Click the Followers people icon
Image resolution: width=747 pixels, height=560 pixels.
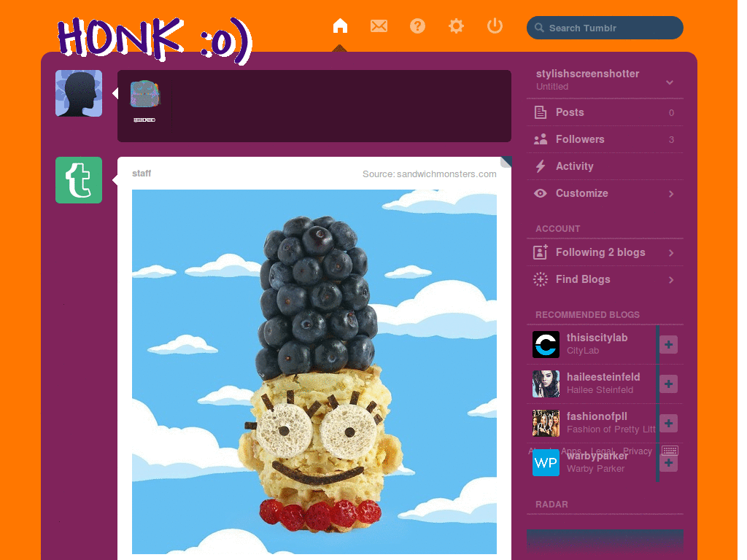click(x=541, y=139)
